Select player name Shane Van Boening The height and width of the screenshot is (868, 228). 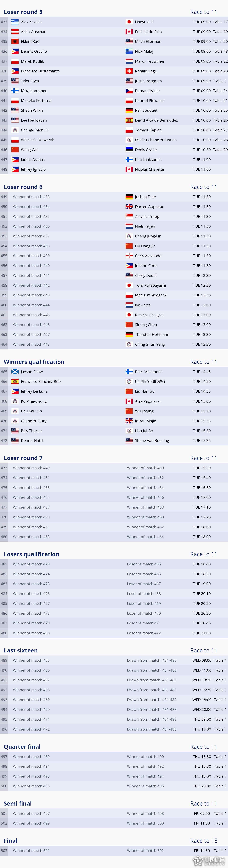(152, 440)
